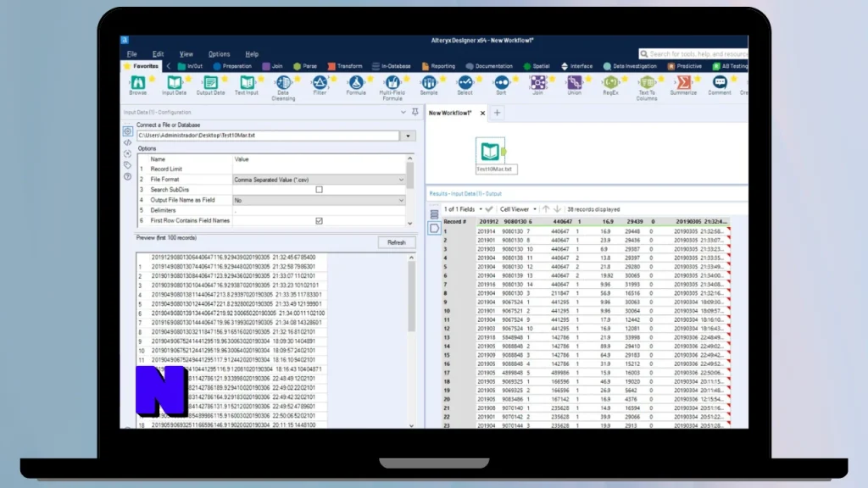
Task: Switch to the Reporting tool tab
Action: click(438, 66)
